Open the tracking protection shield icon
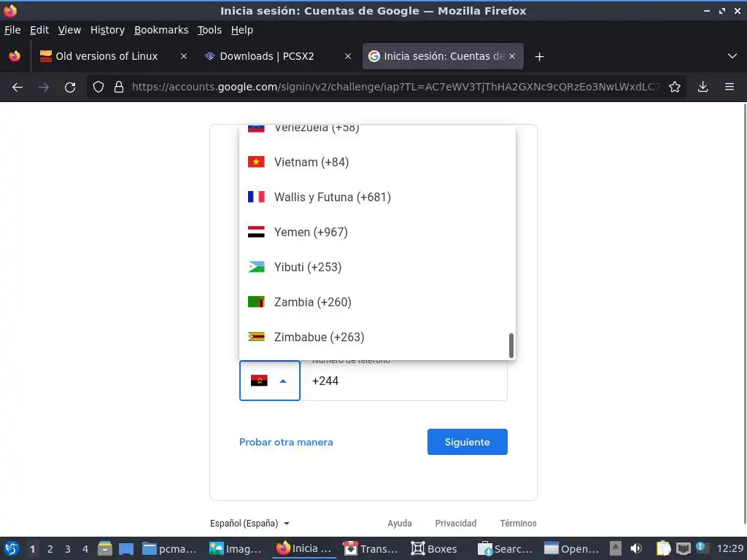 click(98, 87)
